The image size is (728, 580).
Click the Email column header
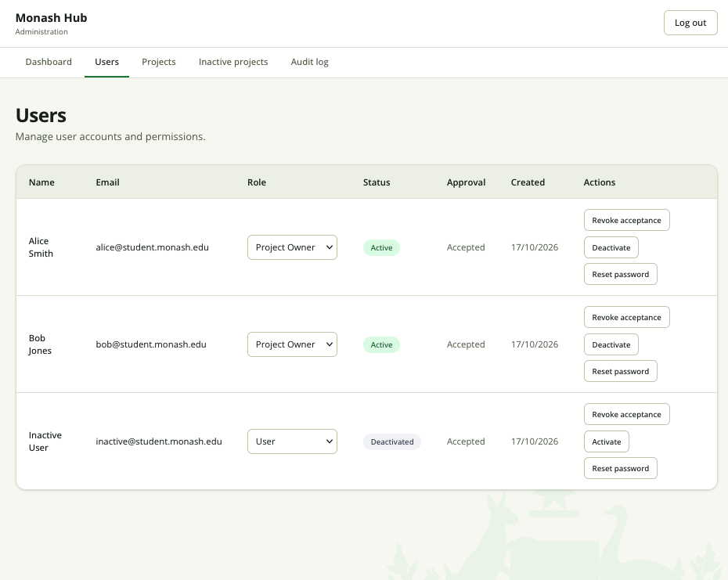108,182
